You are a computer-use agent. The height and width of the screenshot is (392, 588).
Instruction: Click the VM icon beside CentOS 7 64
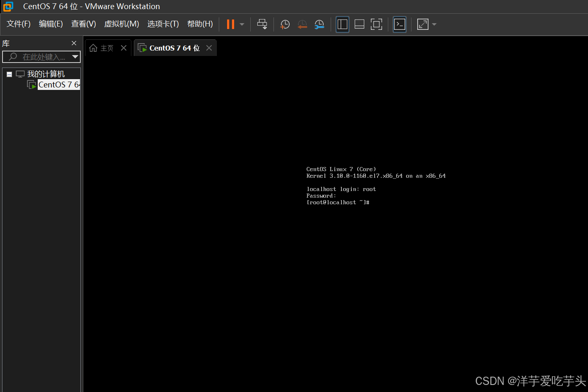(x=31, y=85)
